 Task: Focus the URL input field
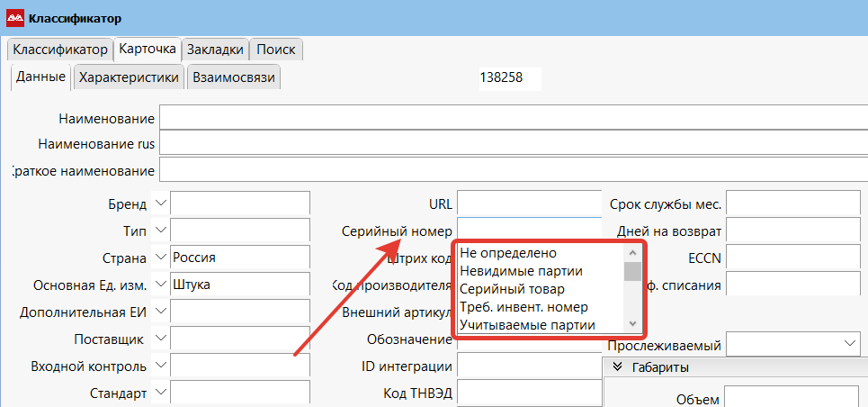528,204
